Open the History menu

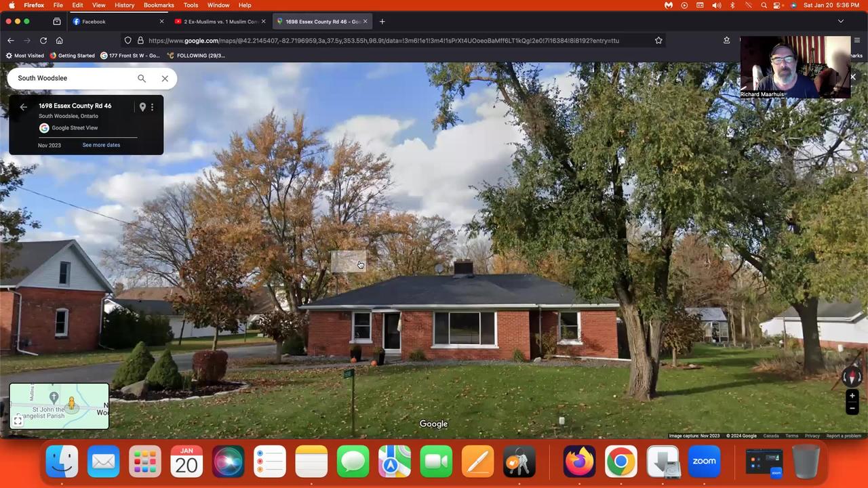[x=124, y=5]
